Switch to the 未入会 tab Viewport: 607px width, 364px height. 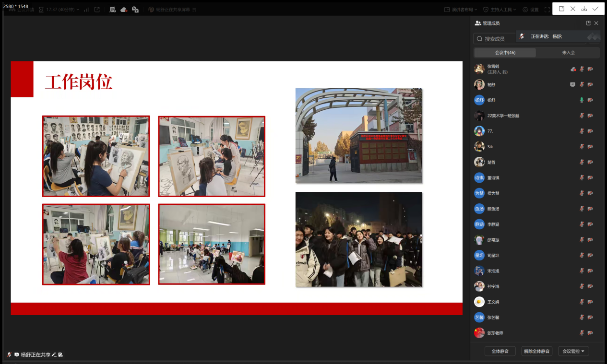568,53
